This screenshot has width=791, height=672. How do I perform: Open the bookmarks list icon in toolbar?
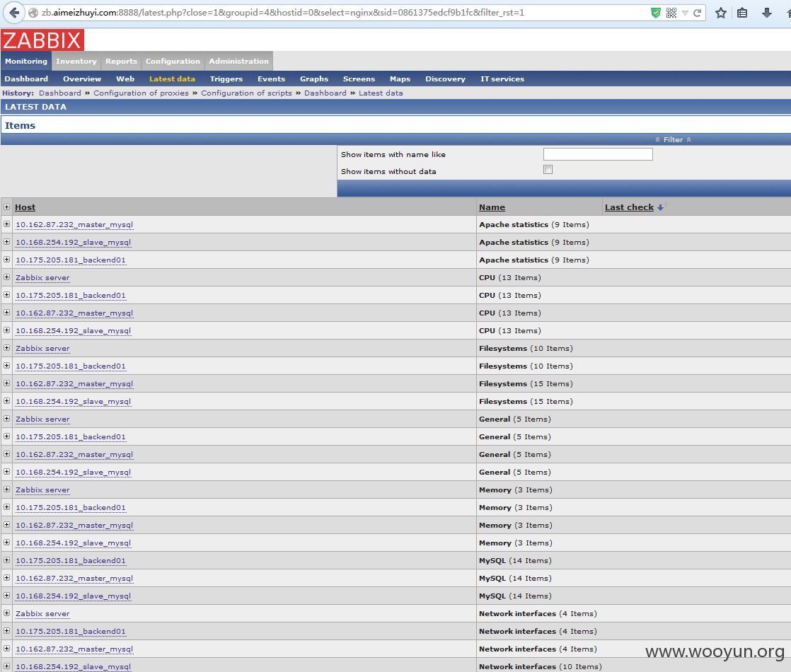pyautogui.click(x=742, y=13)
